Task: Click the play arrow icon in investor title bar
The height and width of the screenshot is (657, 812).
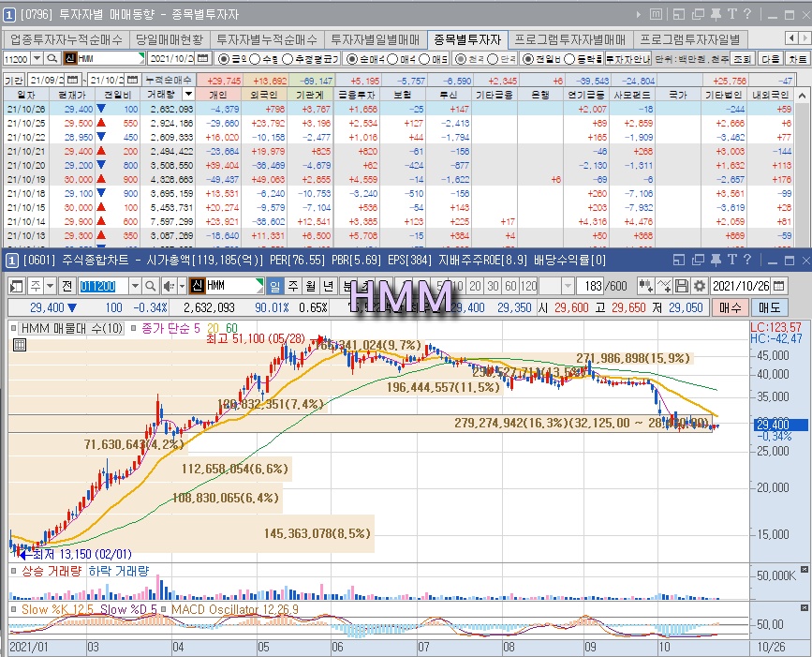Action: [x=639, y=14]
